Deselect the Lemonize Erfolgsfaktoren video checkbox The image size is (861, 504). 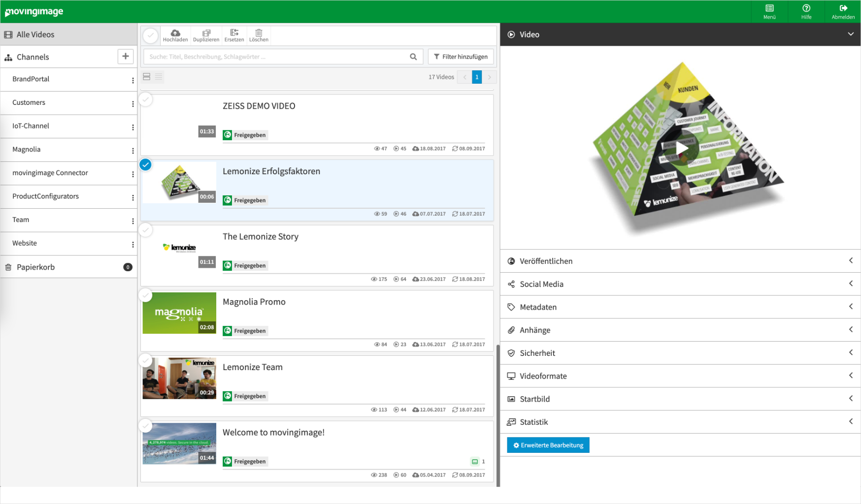(145, 165)
